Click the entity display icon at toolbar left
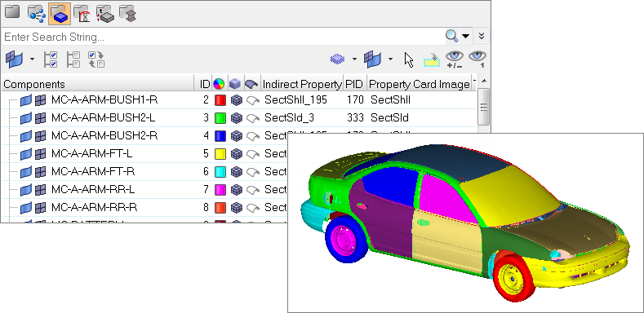The height and width of the screenshot is (313, 644). coord(14,60)
